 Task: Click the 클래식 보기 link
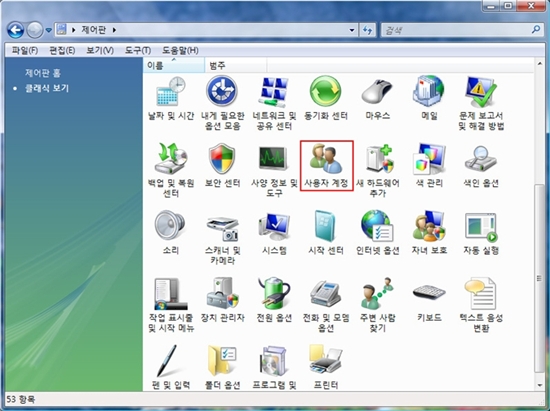47,88
